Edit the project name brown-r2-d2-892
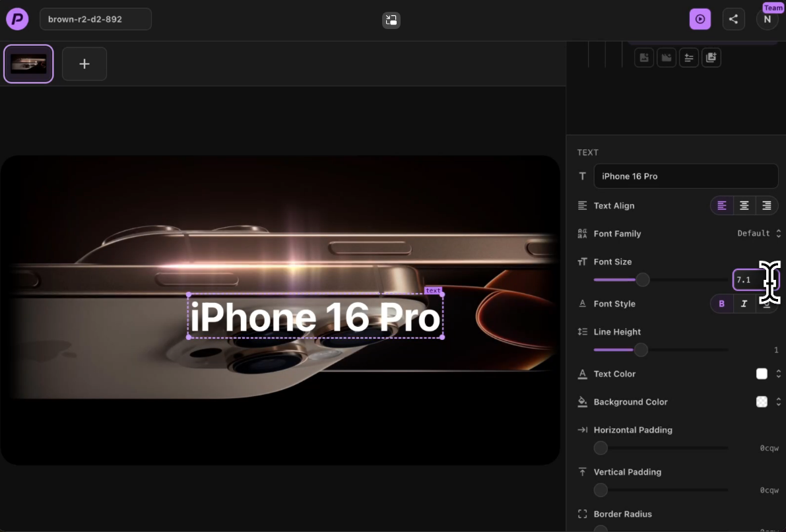 tap(95, 19)
